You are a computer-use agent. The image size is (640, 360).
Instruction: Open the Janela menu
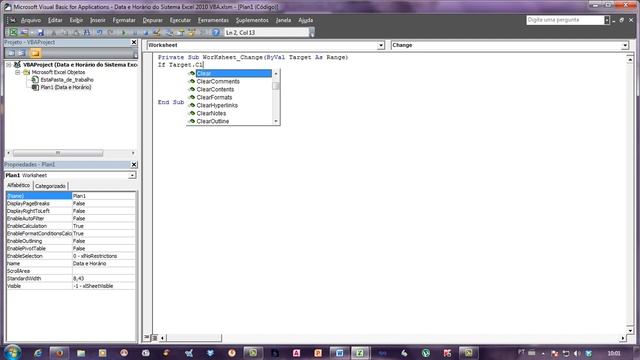click(x=283, y=20)
